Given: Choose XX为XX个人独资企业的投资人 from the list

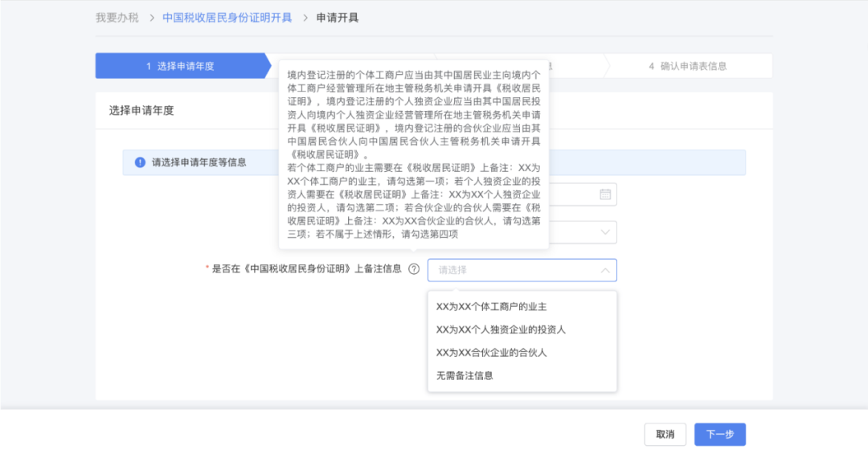Looking at the screenshot, I should coord(501,329).
